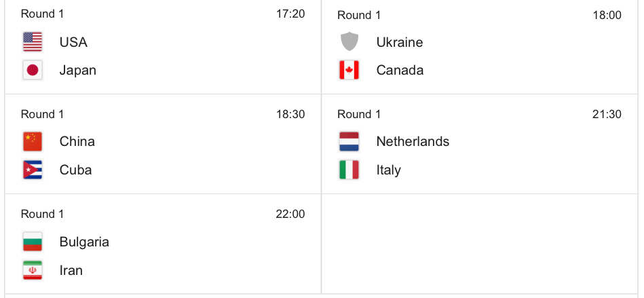Click the Italy flag icon
This screenshot has height=298, width=644.
coord(349,170)
